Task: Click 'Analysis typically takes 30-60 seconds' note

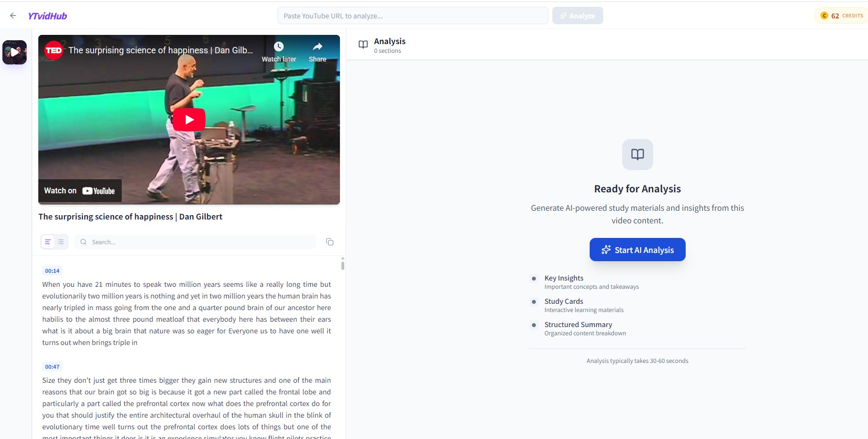Action: click(x=638, y=361)
